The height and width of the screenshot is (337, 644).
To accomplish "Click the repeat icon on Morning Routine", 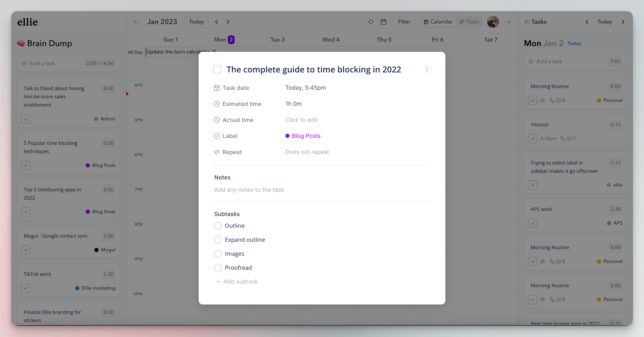I will pyautogui.click(x=542, y=100).
